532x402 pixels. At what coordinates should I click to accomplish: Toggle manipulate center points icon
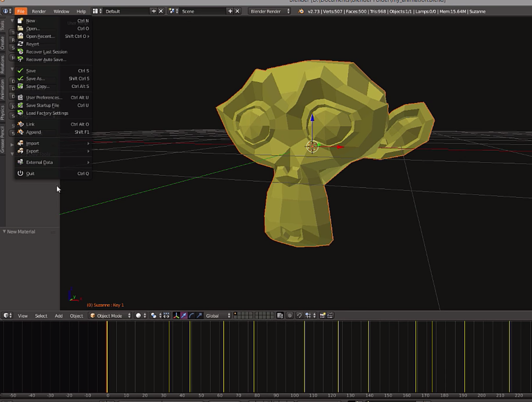[x=166, y=316]
